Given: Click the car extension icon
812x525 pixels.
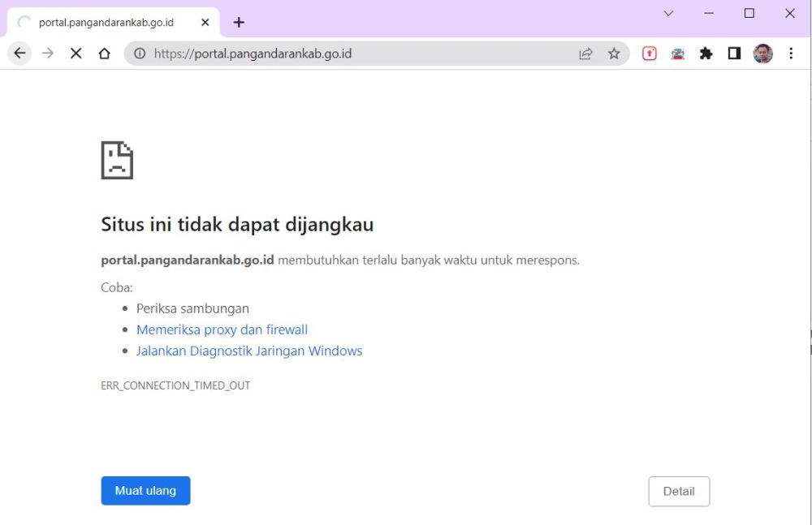Looking at the screenshot, I should (678, 54).
